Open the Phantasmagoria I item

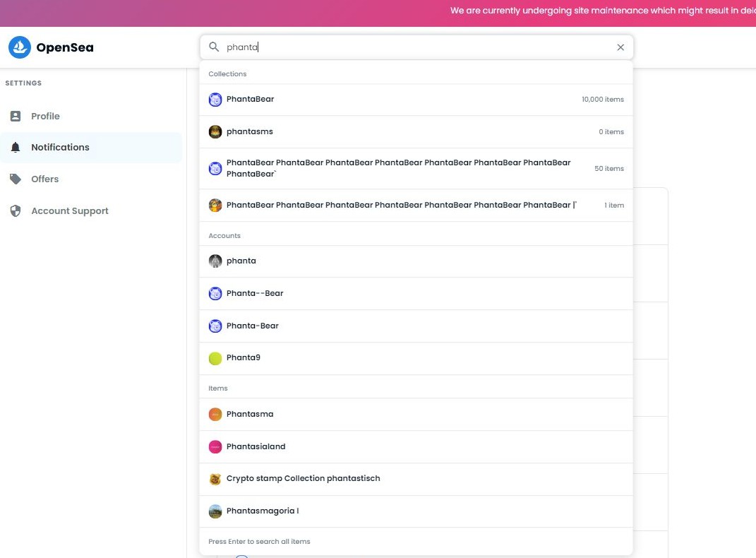(416, 511)
